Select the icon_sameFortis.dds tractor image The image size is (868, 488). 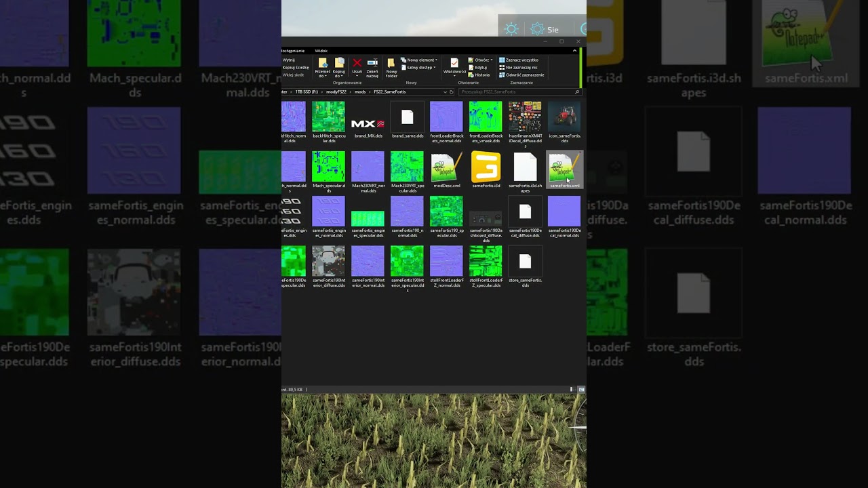tap(564, 117)
